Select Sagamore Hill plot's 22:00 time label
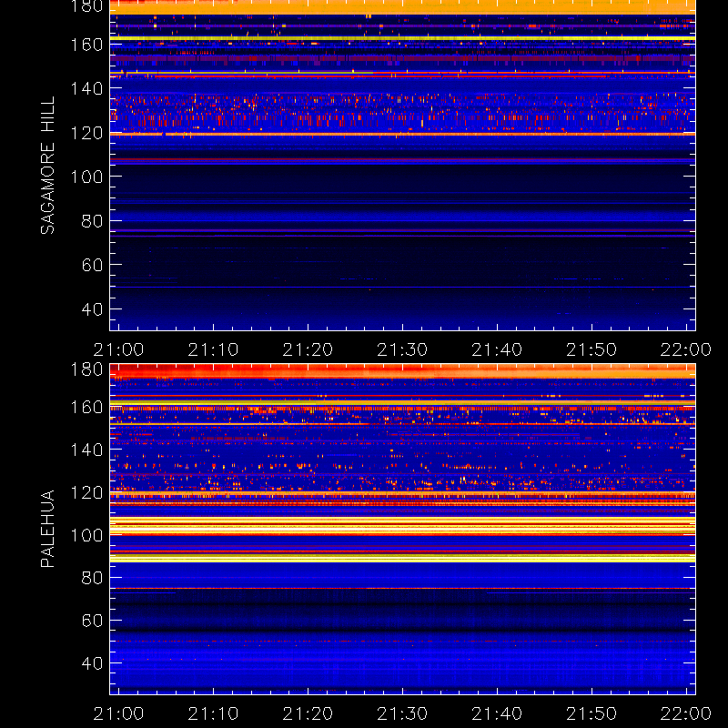 (x=686, y=349)
